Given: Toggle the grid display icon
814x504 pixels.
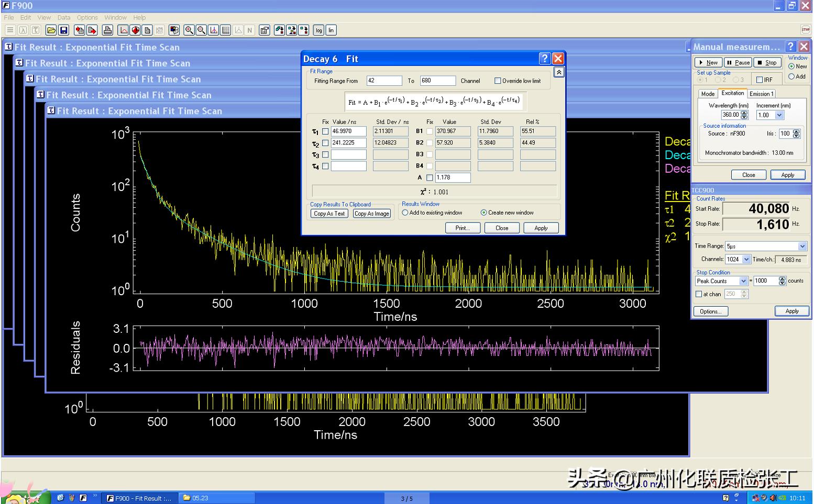Looking at the screenshot, I should coord(226,30).
